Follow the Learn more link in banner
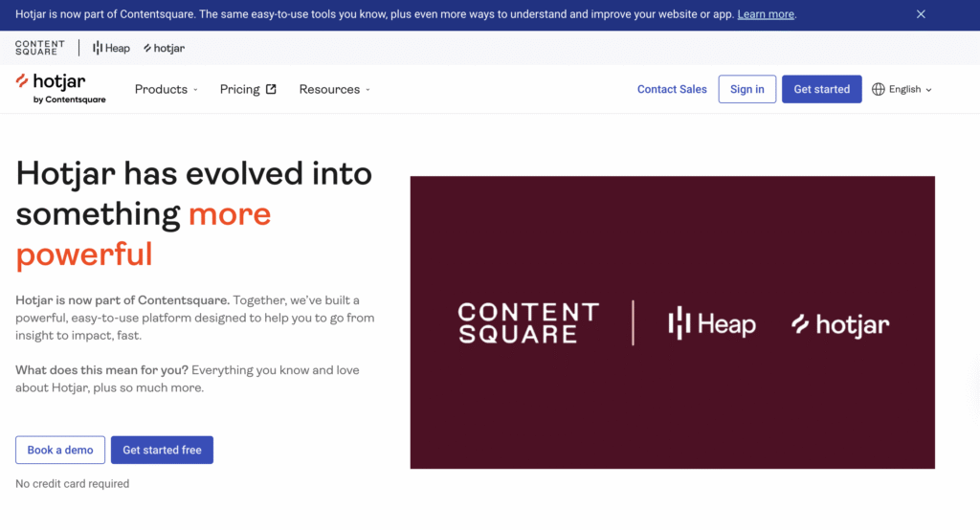Viewport: 980px width, 530px height. click(x=766, y=14)
